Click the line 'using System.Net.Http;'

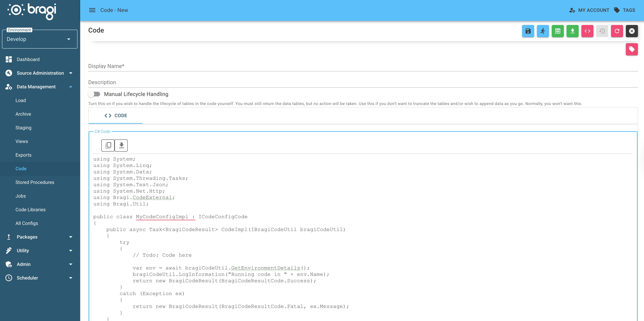[x=129, y=191]
